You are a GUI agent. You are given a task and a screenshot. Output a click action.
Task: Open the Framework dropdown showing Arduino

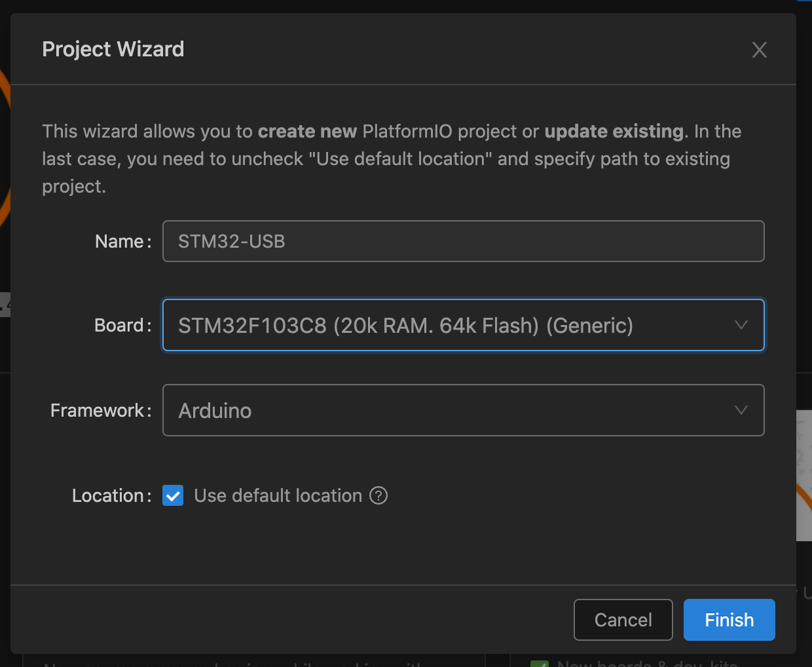pos(463,410)
